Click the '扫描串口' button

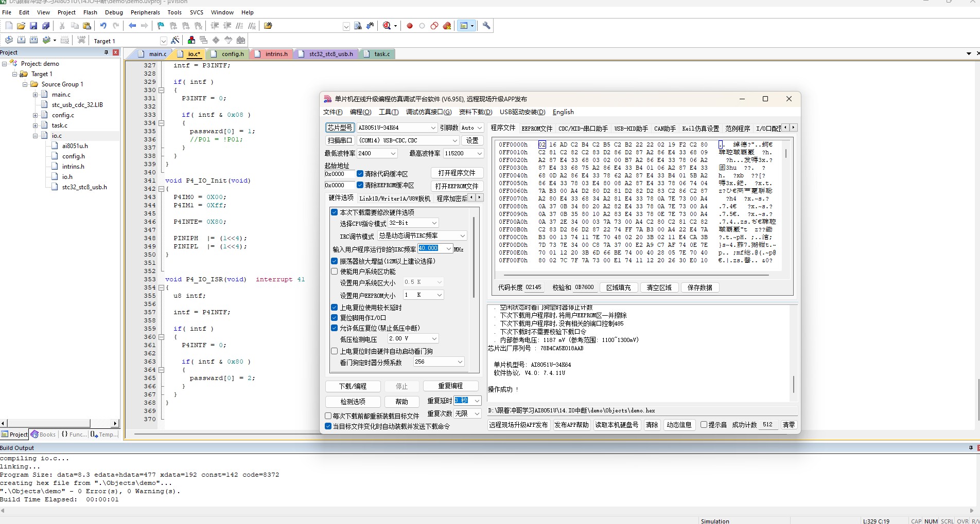point(340,140)
